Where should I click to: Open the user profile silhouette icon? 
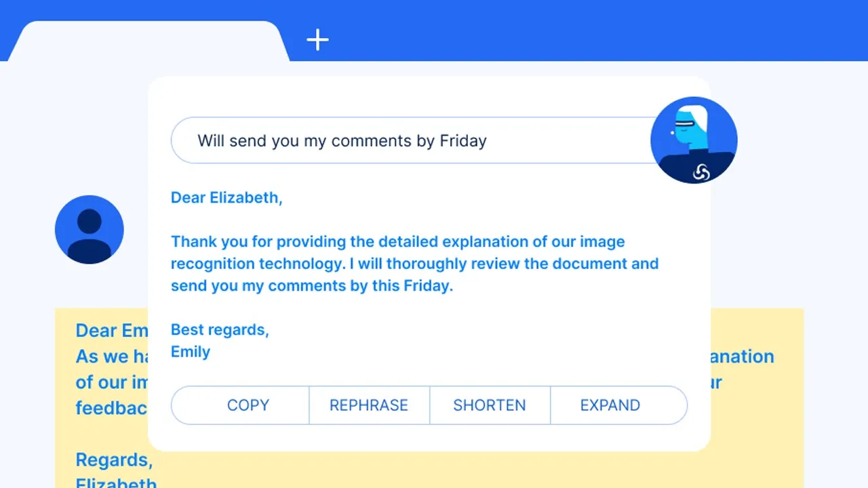[90, 230]
